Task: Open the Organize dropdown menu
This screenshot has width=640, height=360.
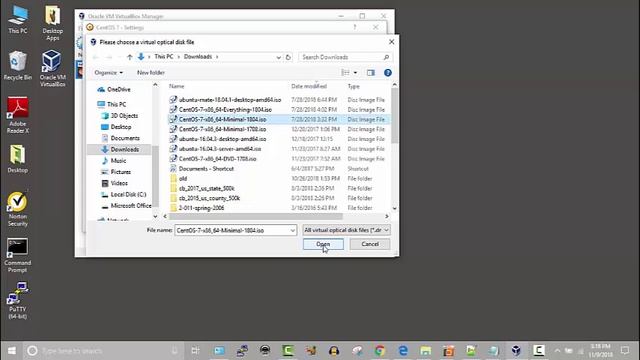Action: point(108,73)
